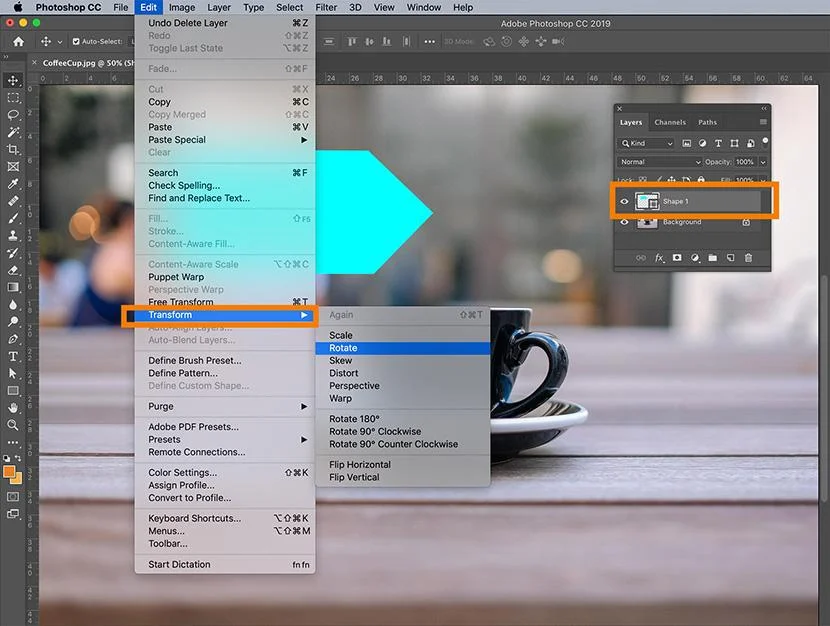
Task: Select the Lasso tool
Action: tap(13, 115)
